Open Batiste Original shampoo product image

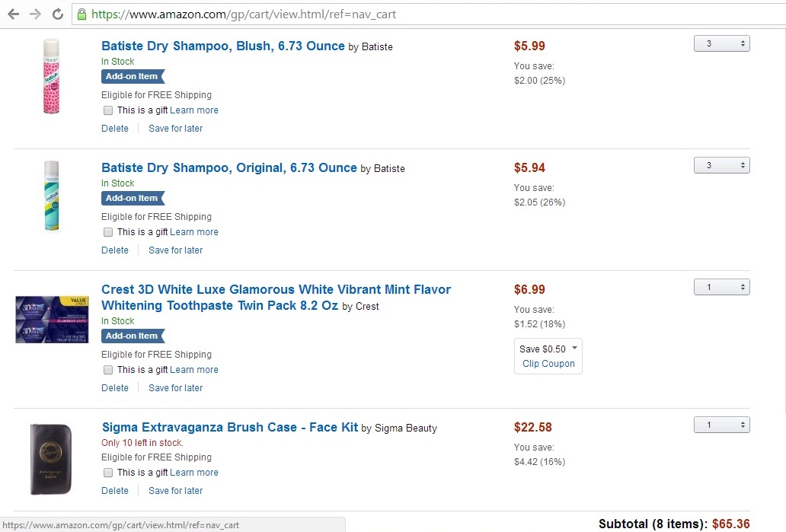[x=51, y=196]
